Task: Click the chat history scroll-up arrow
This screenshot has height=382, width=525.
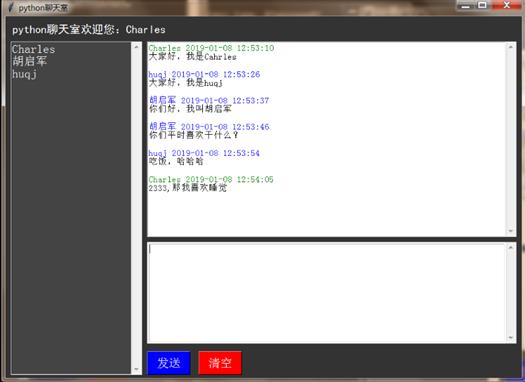Action: (511, 47)
